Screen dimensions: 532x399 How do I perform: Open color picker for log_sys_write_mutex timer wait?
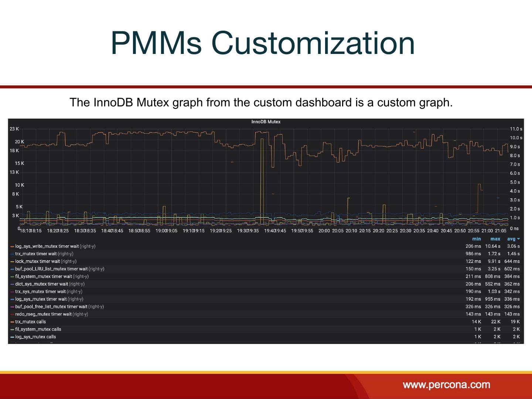pos(12,246)
